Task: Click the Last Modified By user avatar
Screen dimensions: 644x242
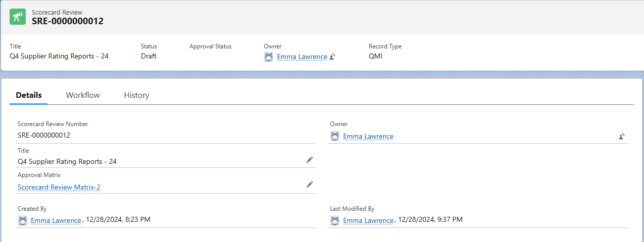Action: (335, 220)
